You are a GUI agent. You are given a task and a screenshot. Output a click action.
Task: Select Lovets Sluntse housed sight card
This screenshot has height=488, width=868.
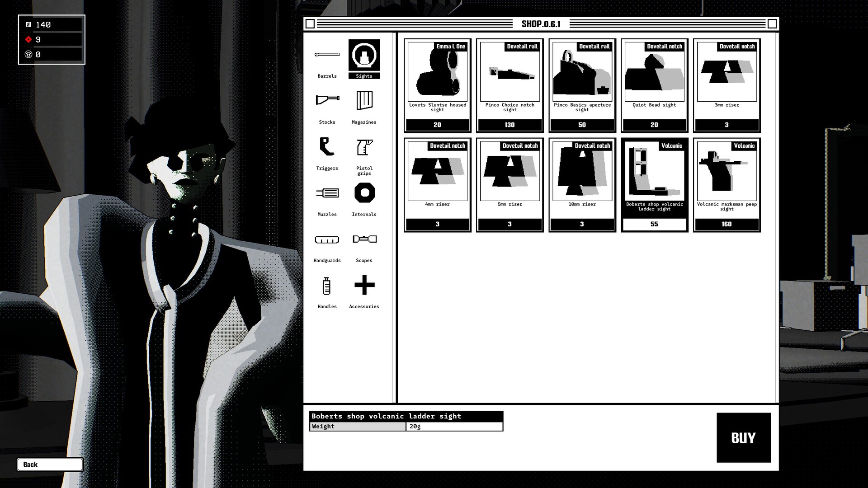[437, 85]
